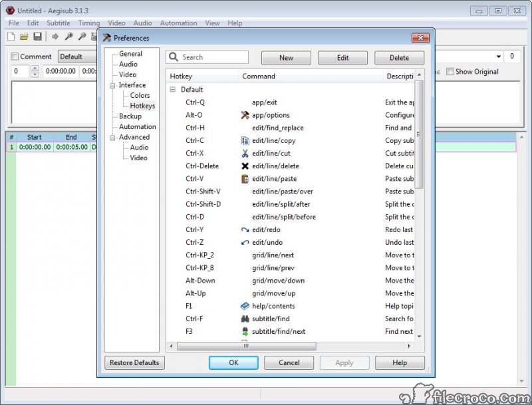
Task: Click the hotkey list horizontal scrollbar thumb
Action: pos(247,346)
